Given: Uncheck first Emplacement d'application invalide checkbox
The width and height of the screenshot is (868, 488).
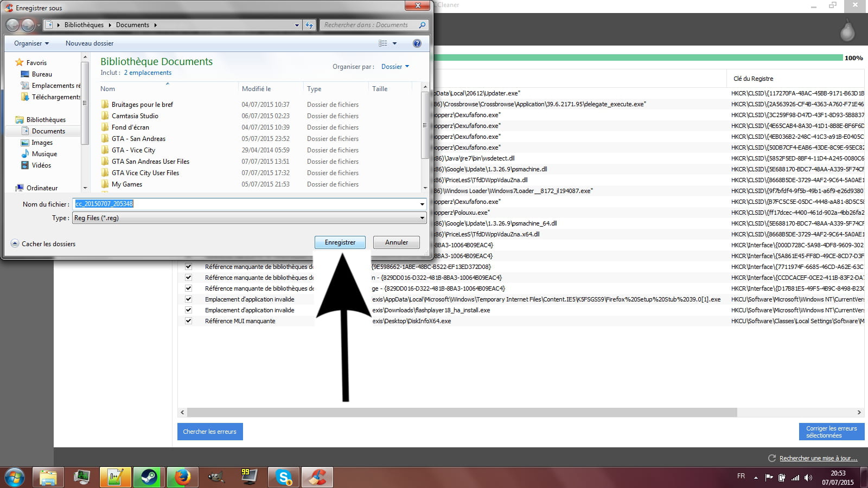Looking at the screenshot, I should [188, 299].
